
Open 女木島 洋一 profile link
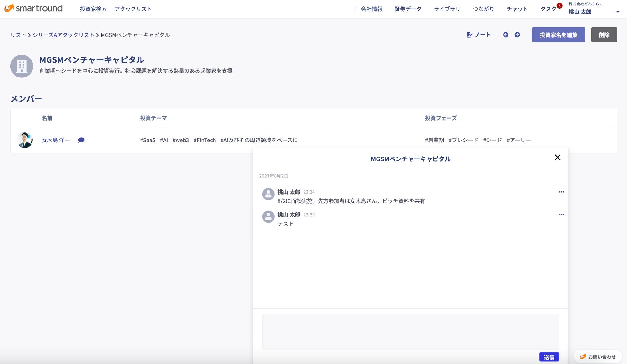click(x=56, y=140)
